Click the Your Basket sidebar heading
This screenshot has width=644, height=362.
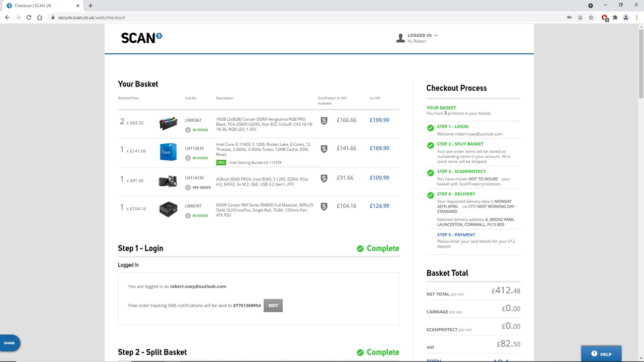click(x=441, y=108)
